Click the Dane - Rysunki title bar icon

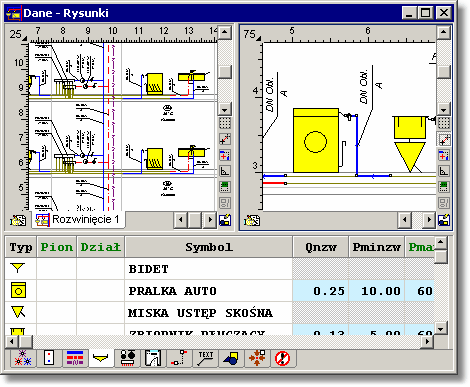pyautogui.click(x=14, y=13)
